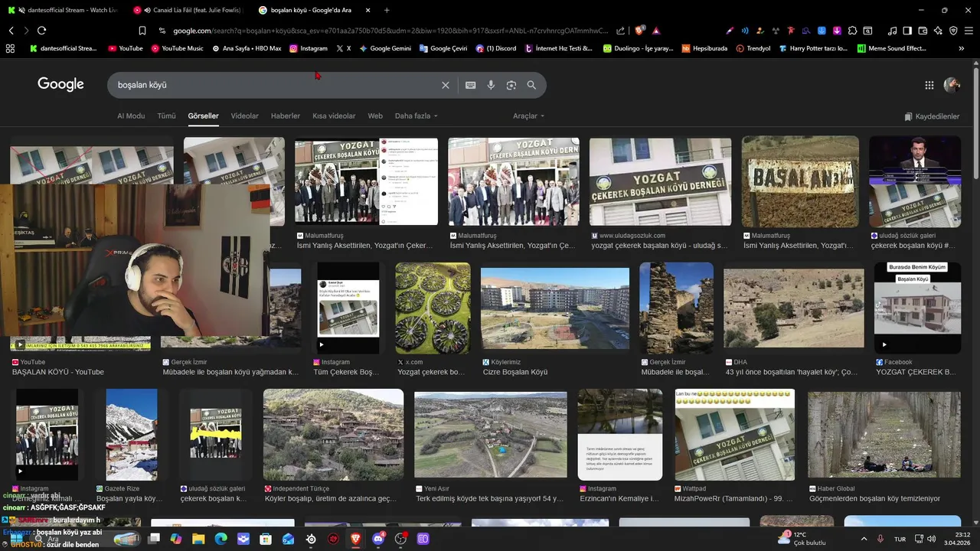Open Kaydedilenler saved items
This screenshot has height=551, width=980.
[x=932, y=116]
